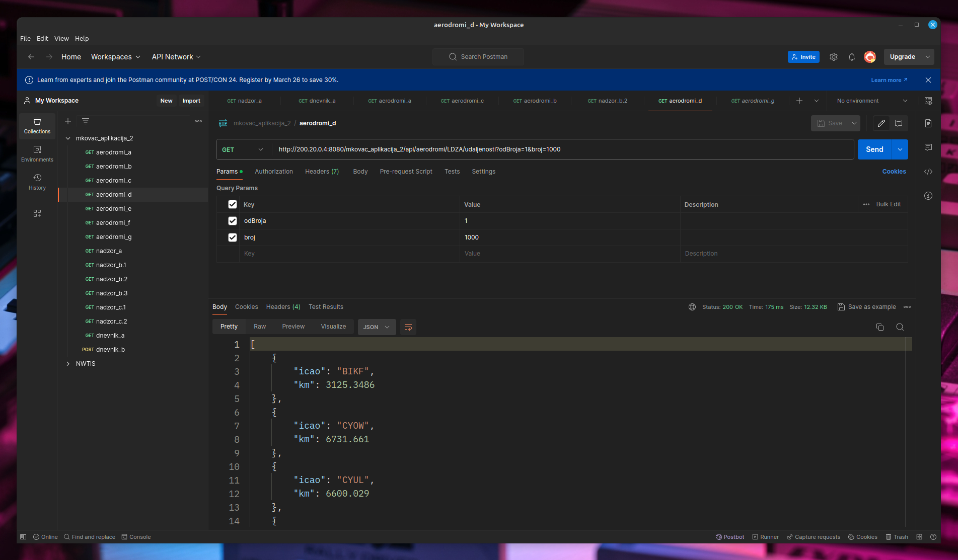This screenshot has height=560, width=958.
Task: Open the request info panel
Action: click(x=928, y=196)
